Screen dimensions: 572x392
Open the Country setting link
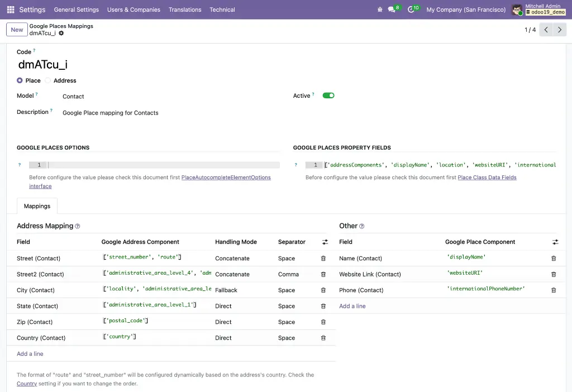coord(27,384)
